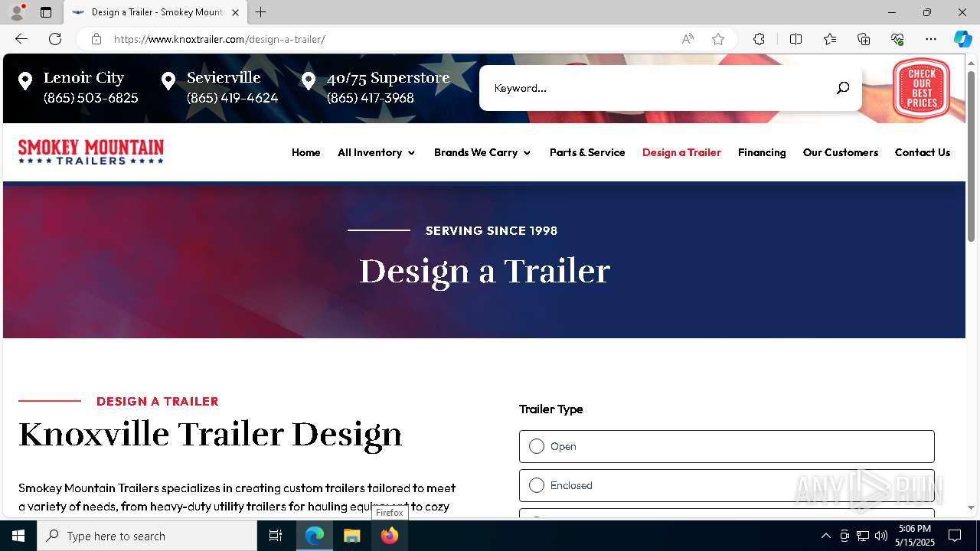Click Read aloud icon in address bar

tap(688, 39)
